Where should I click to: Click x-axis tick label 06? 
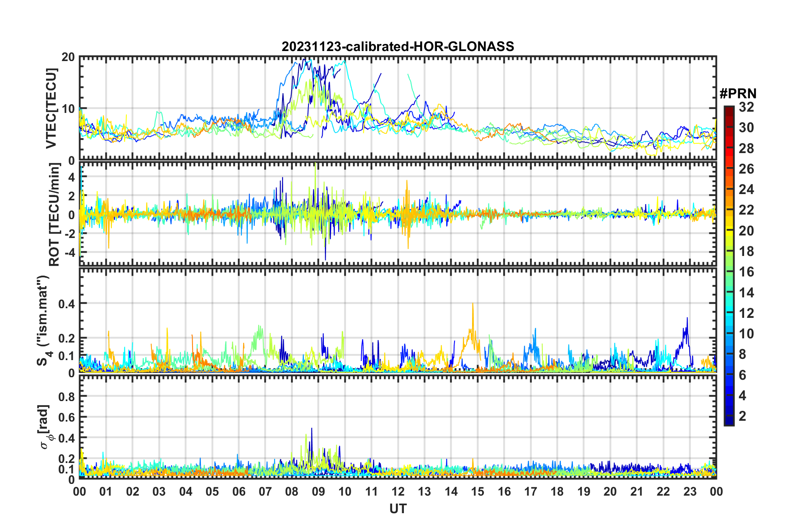pos(239,491)
